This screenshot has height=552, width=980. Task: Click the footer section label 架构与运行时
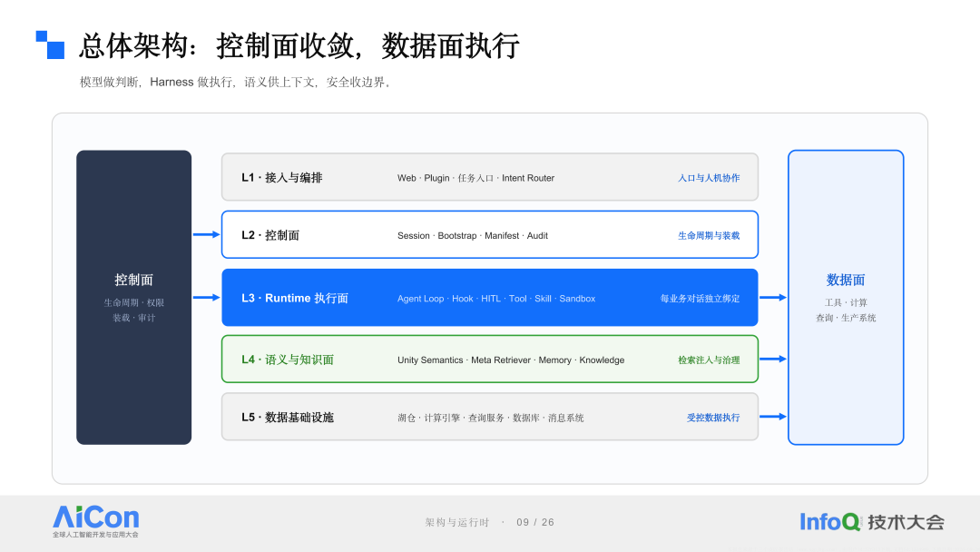point(456,522)
